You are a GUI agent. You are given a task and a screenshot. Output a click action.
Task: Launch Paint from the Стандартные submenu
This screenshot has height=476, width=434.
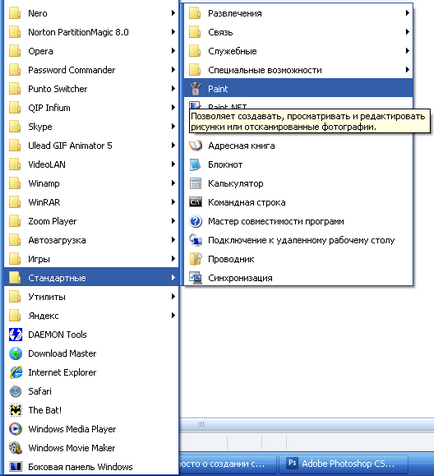pyautogui.click(x=298, y=89)
